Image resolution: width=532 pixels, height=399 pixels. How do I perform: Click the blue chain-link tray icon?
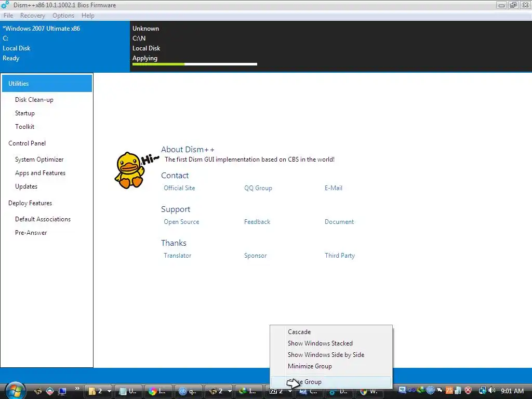click(x=411, y=390)
